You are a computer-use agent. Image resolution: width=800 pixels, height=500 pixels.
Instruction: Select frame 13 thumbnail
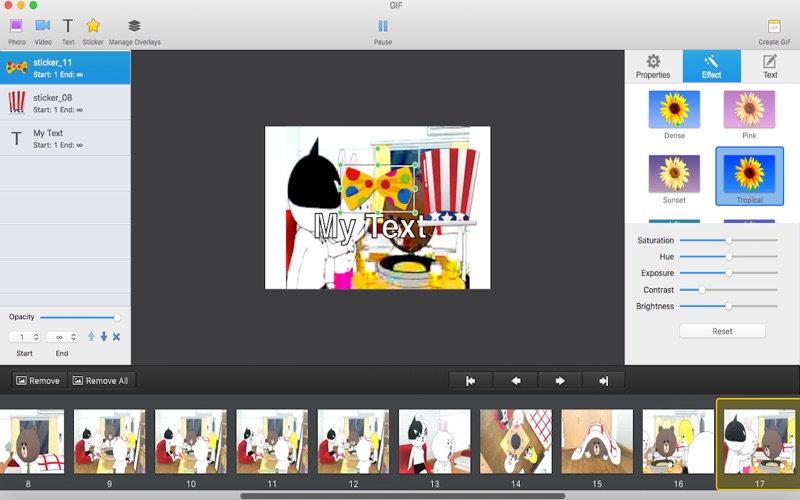pyautogui.click(x=434, y=441)
